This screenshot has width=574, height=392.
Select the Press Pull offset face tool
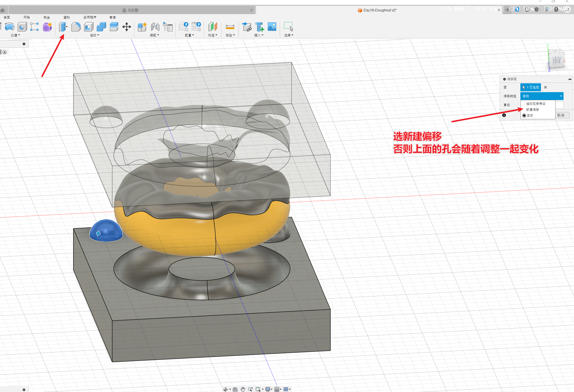tap(63, 27)
